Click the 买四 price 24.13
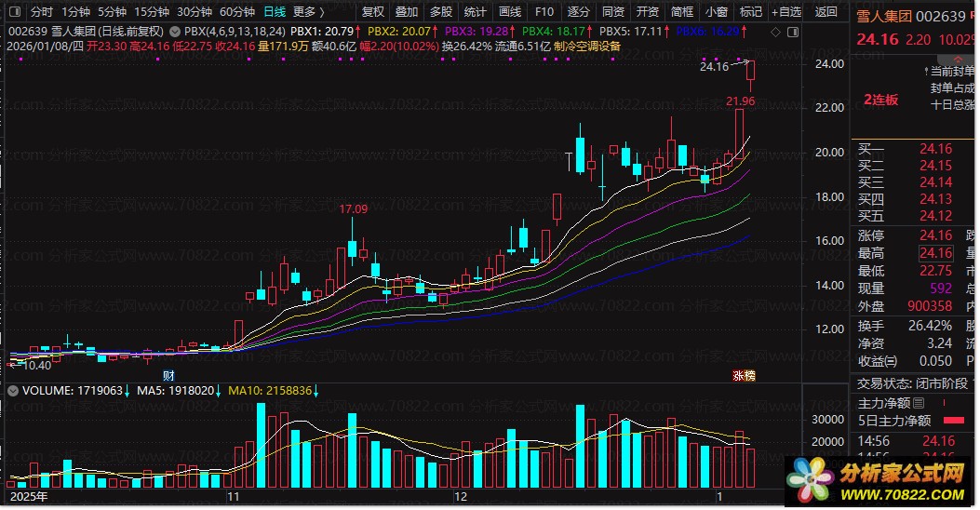The height and width of the screenshot is (510, 980). point(935,199)
